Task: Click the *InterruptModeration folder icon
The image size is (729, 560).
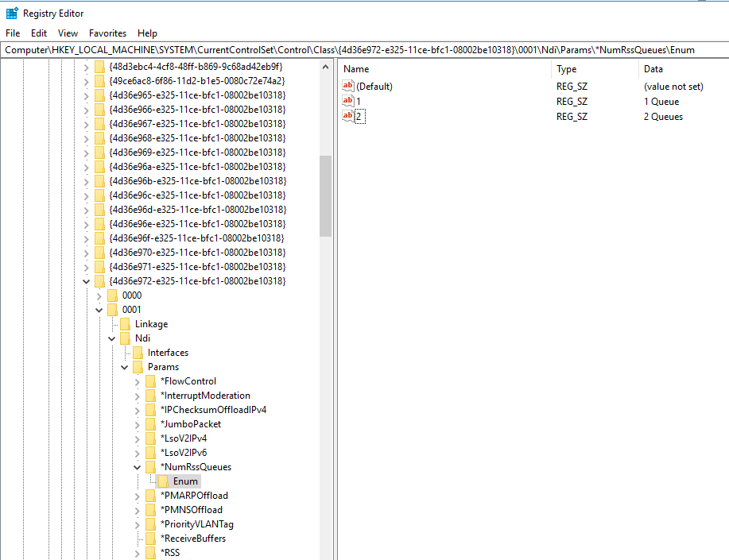Action: [150, 396]
